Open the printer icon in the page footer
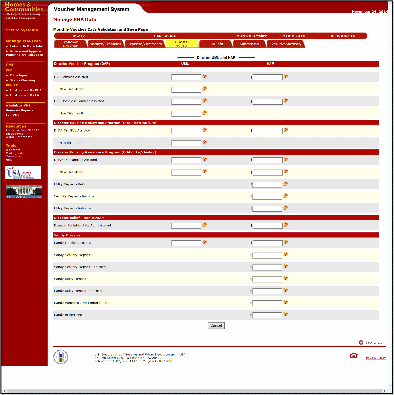Screen dimensions: 394x395 pos(354,356)
